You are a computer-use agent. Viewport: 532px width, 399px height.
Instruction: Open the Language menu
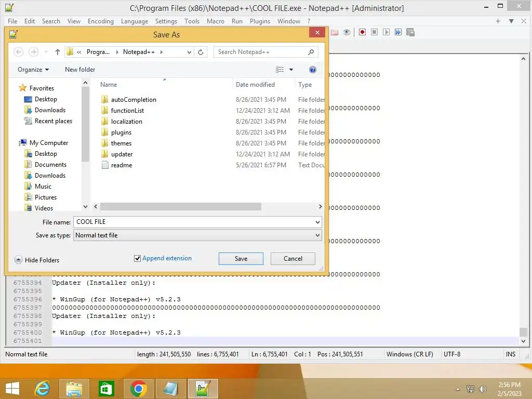click(135, 21)
